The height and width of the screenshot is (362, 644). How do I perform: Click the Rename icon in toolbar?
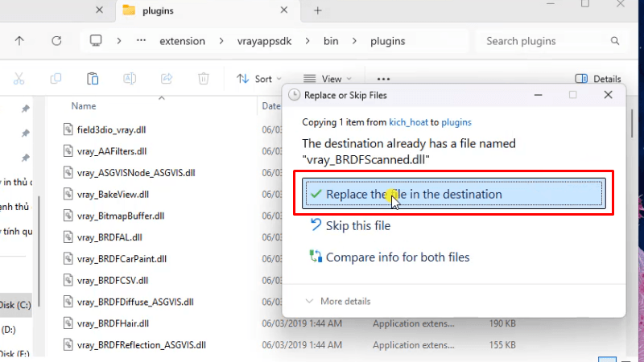(130, 79)
